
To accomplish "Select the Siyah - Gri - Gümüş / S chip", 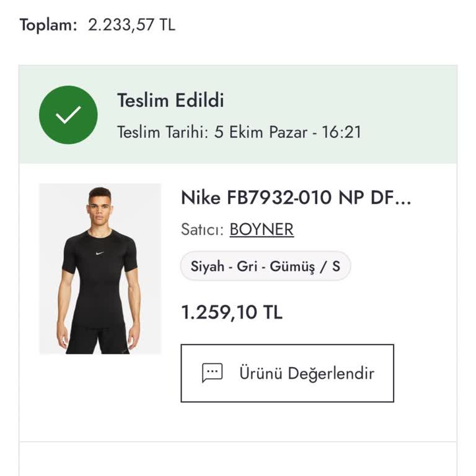I will [265, 267].
